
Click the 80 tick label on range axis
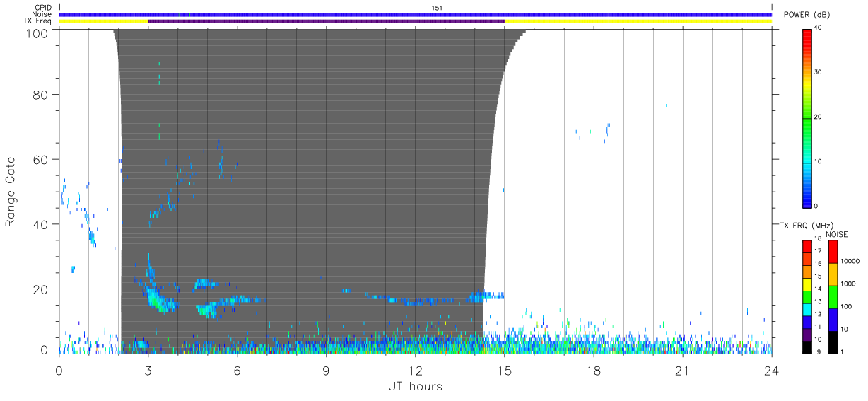[x=42, y=95]
